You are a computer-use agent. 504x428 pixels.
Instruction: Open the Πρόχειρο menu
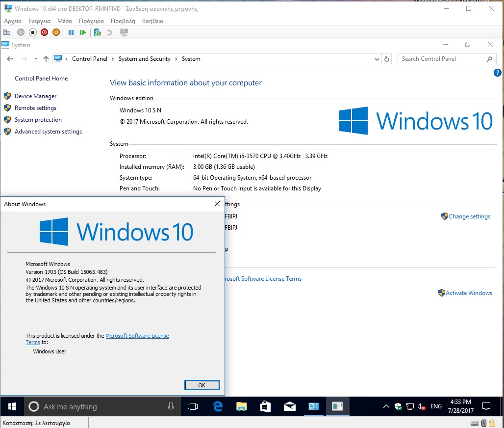click(x=91, y=21)
